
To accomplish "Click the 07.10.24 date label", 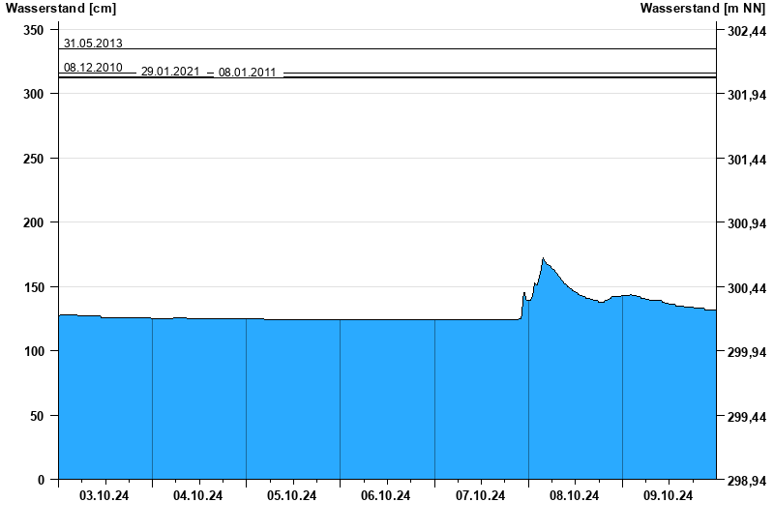I will pyautogui.click(x=481, y=496).
